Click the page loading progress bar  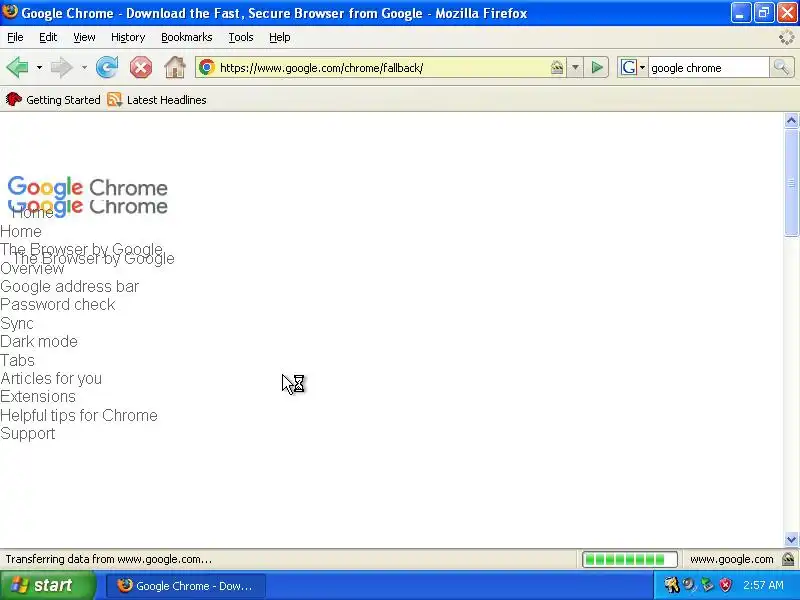click(x=630, y=560)
